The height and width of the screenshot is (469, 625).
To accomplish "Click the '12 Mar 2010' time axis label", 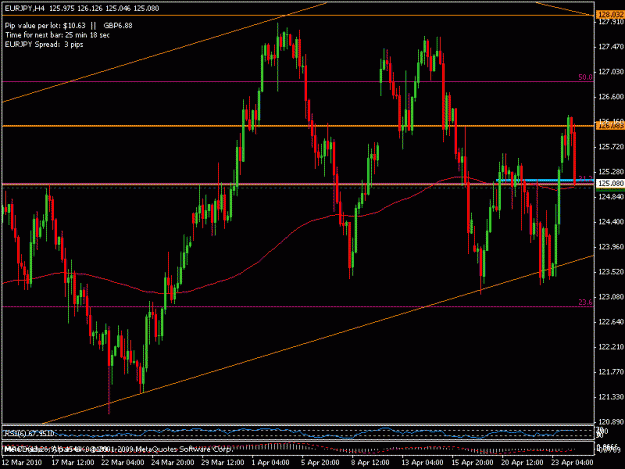I will click(22, 463).
